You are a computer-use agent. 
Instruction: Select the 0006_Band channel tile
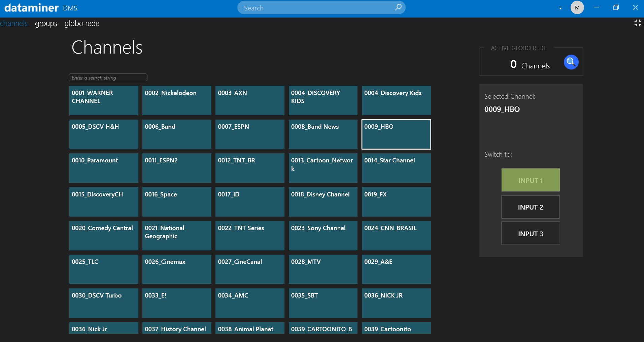pos(177,134)
